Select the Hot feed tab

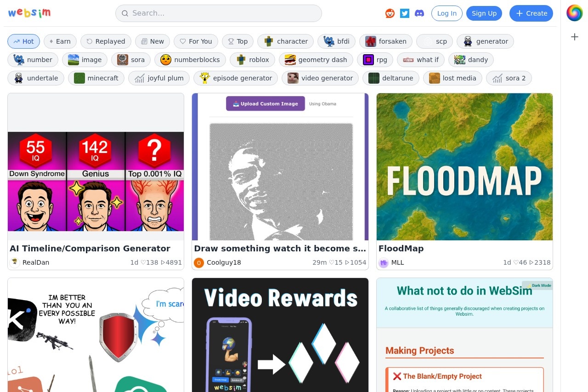pos(23,41)
